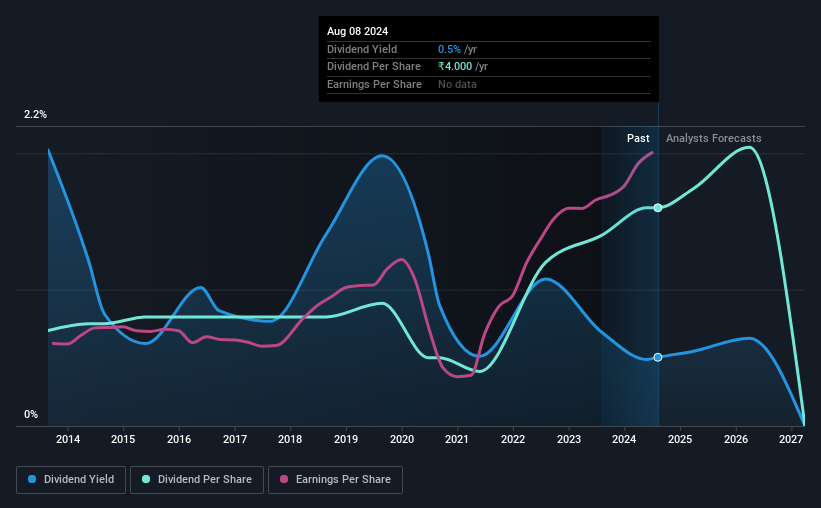Click the 2023 x-axis label
The width and height of the screenshot is (821, 508).
pyautogui.click(x=569, y=439)
